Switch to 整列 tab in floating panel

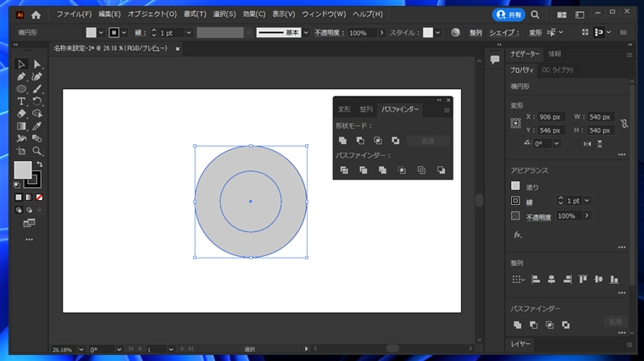366,109
